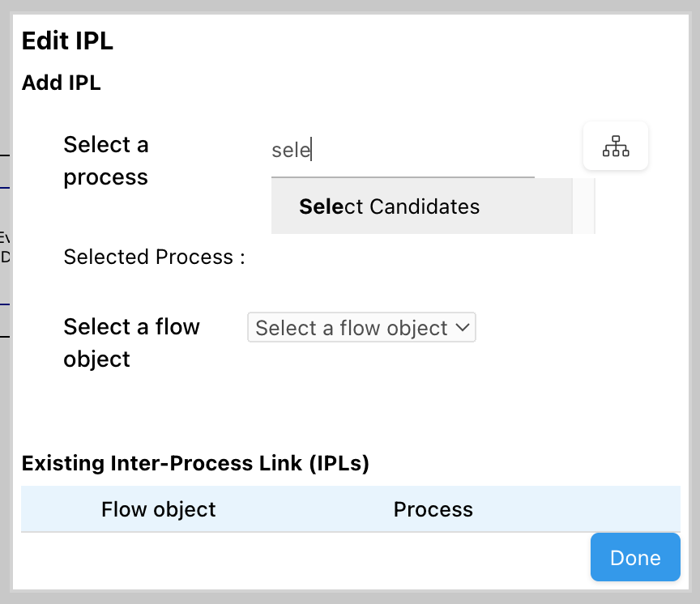This screenshot has height=604, width=700.
Task: Open the process hierarchy tree icon
Action: pos(616,147)
